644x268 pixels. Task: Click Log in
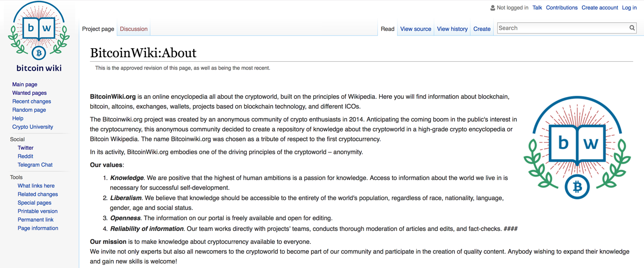pyautogui.click(x=629, y=7)
